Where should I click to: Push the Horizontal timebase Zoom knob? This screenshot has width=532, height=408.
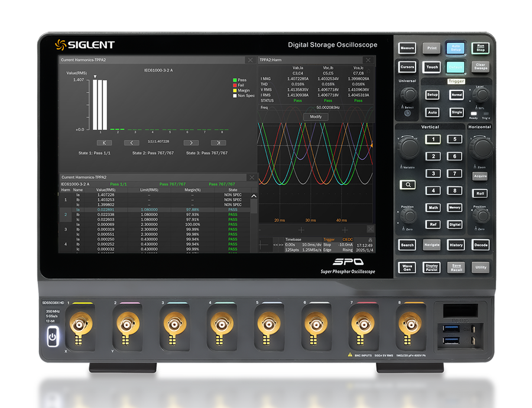pos(481,148)
